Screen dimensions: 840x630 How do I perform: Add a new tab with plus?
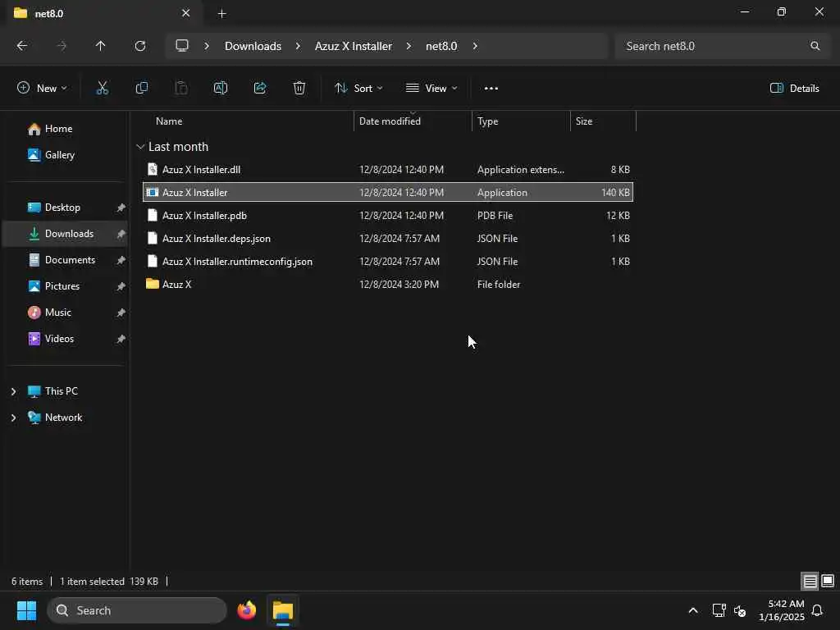click(x=221, y=14)
